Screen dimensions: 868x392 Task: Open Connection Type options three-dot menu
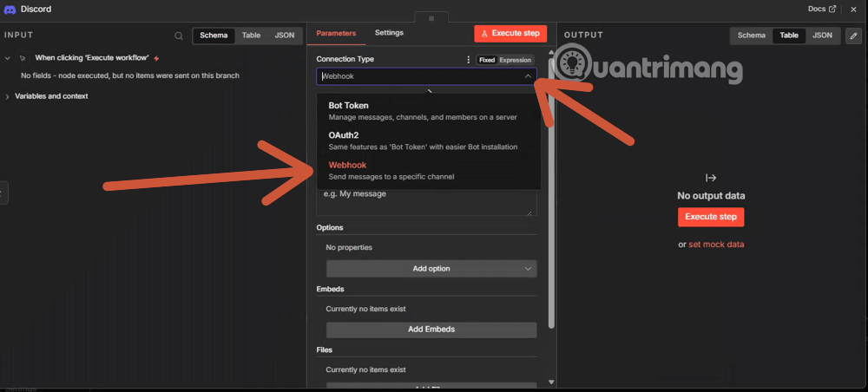(x=469, y=60)
